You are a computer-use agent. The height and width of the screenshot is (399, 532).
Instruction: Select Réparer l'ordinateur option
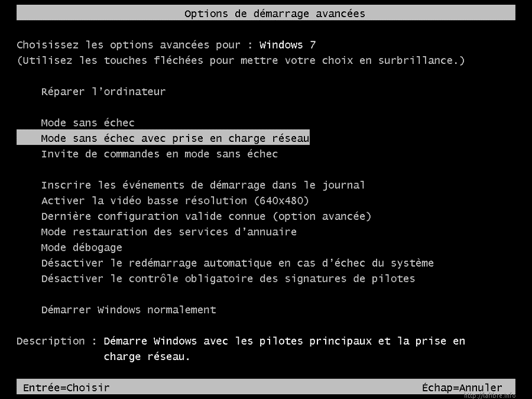tap(103, 92)
